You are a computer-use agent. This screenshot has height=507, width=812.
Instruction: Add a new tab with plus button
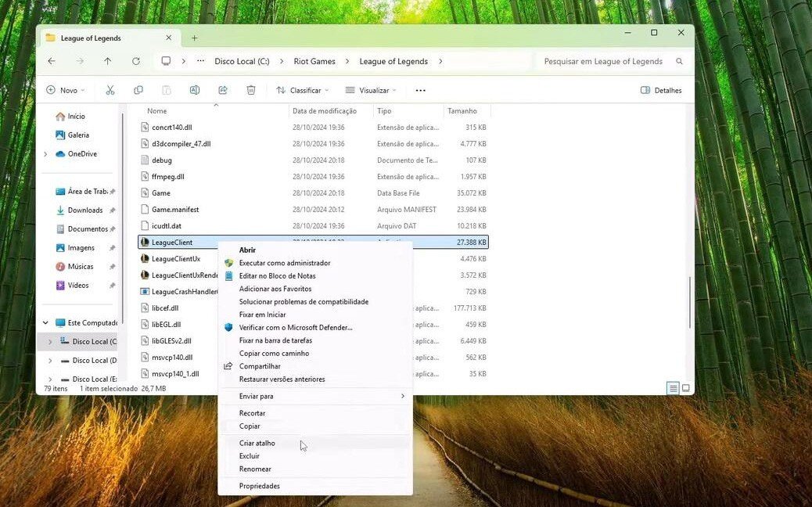click(x=194, y=38)
